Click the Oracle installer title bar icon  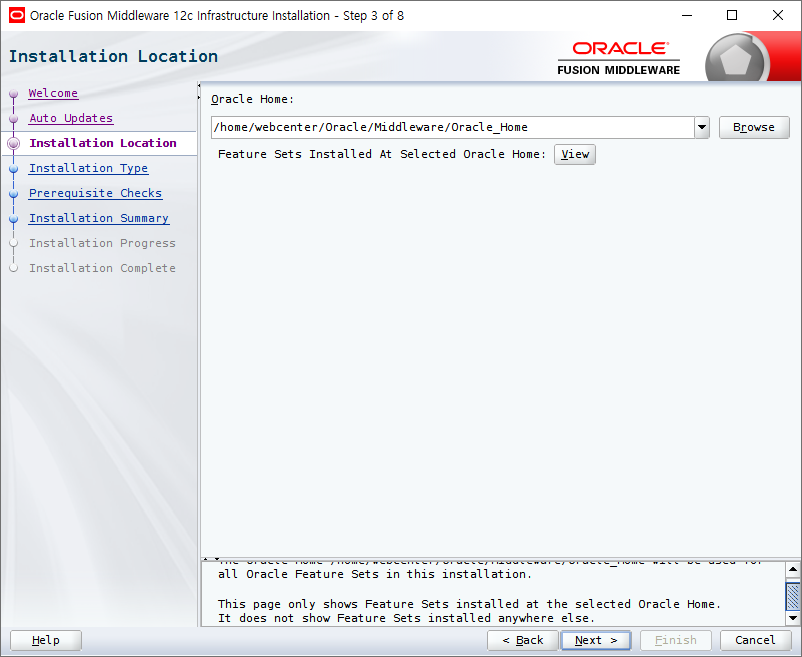[x=16, y=15]
